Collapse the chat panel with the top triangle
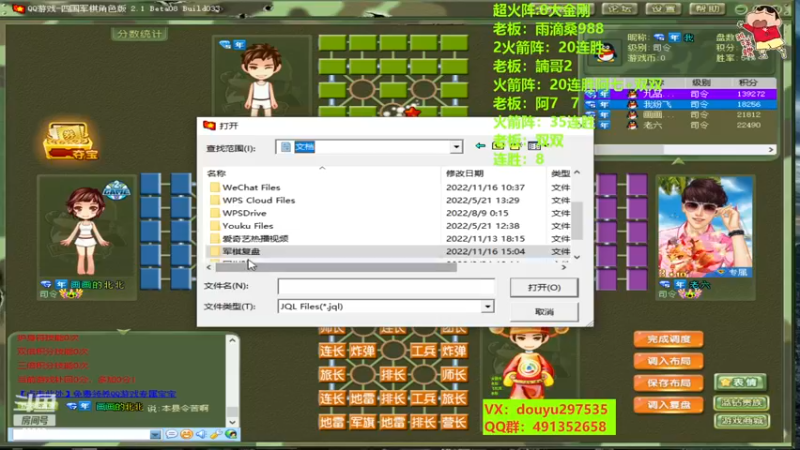This screenshot has width=800, height=450. [x=123, y=332]
